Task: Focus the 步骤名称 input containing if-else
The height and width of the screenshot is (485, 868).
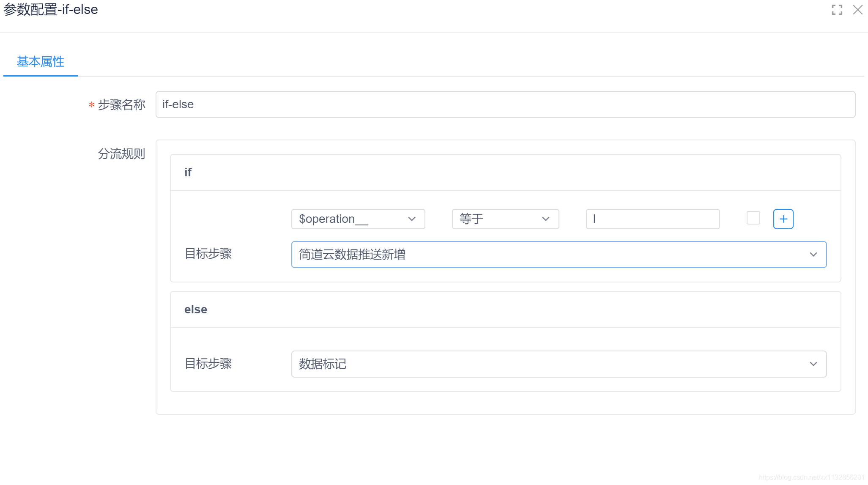Action: [505, 104]
